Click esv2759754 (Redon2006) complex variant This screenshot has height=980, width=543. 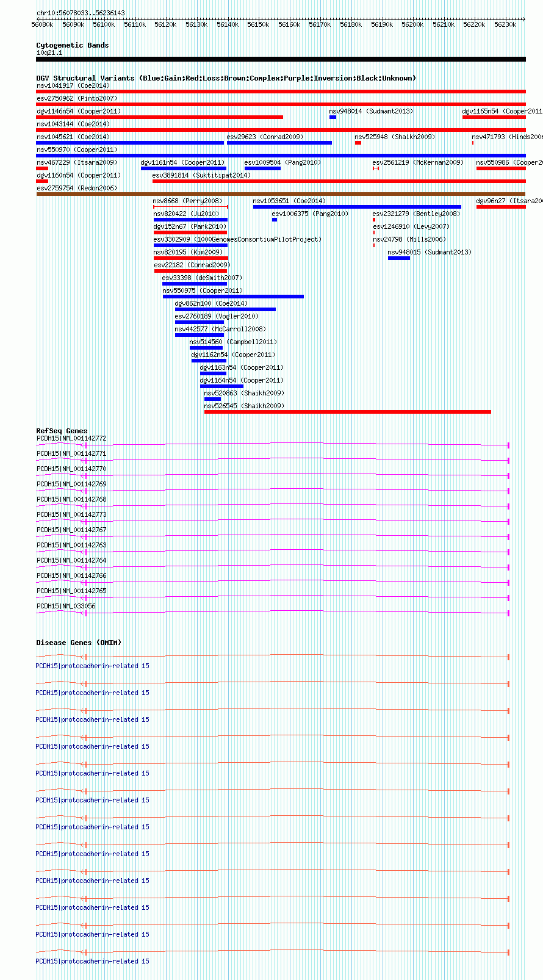pyautogui.click(x=77, y=188)
